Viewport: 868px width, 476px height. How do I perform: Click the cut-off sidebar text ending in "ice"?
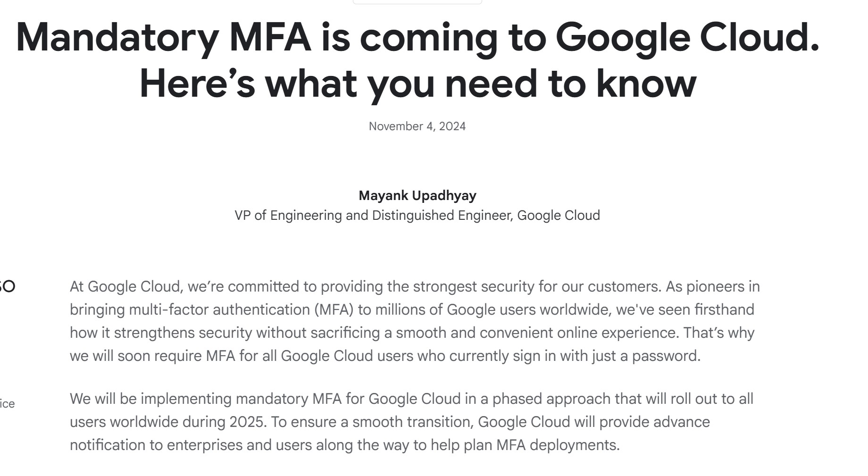point(7,404)
